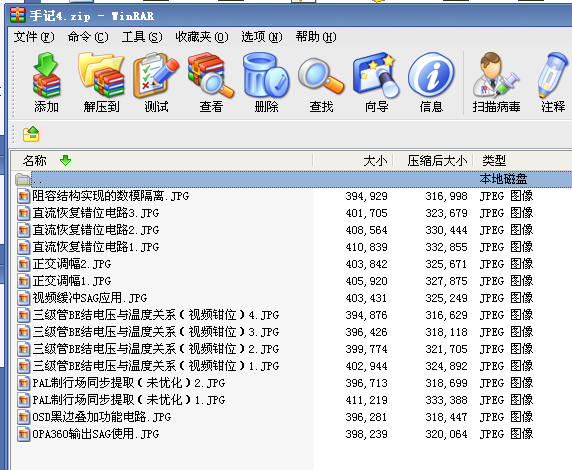Open the 选项(N) menu
572x470 pixels.
pyautogui.click(x=262, y=37)
